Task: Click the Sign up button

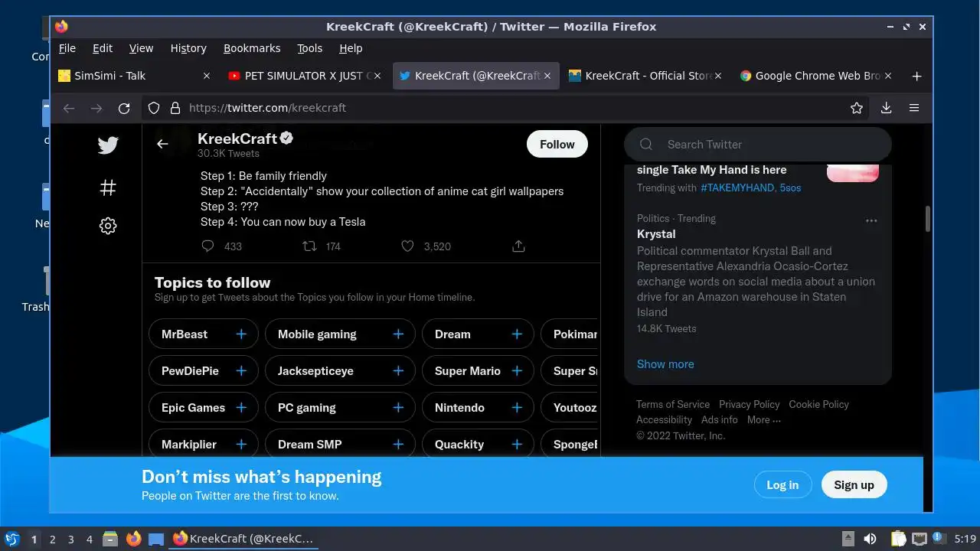Action: click(854, 484)
